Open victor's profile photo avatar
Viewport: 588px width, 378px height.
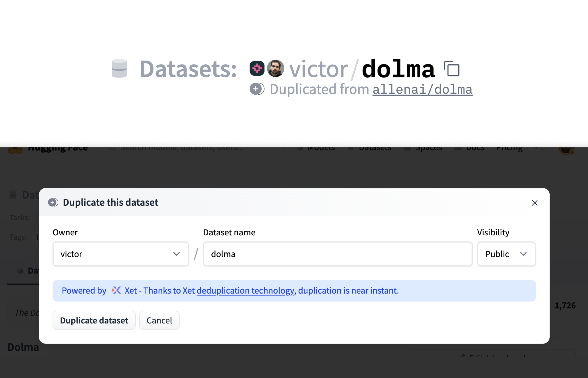(275, 68)
